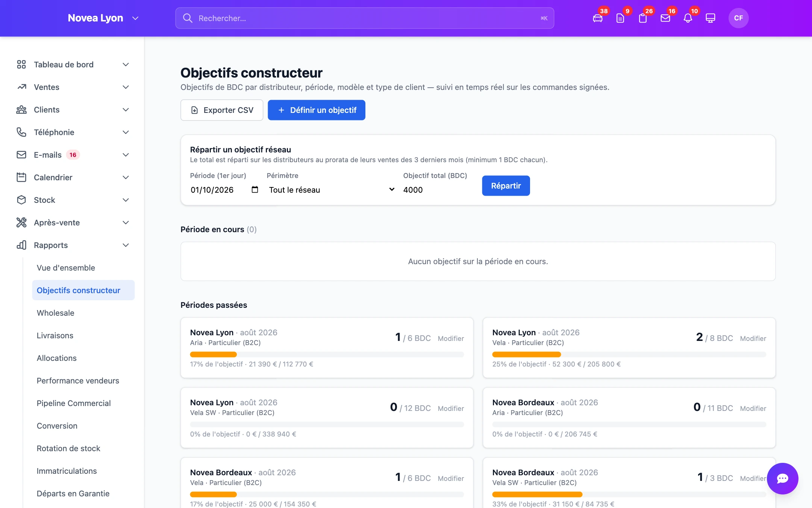Click the Novea Lyon Vela 25% progress bar
The width and height of the screenshot is (812, 508).
629,354
